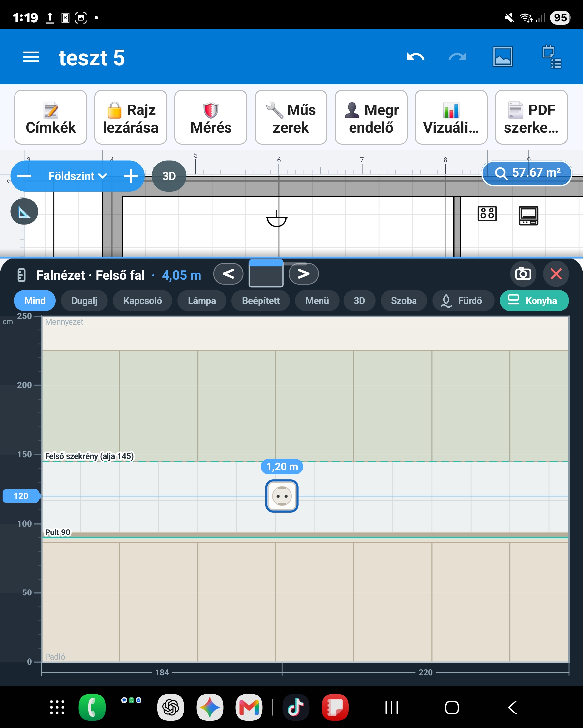Select the triangle ruler tool

point(24,212)
